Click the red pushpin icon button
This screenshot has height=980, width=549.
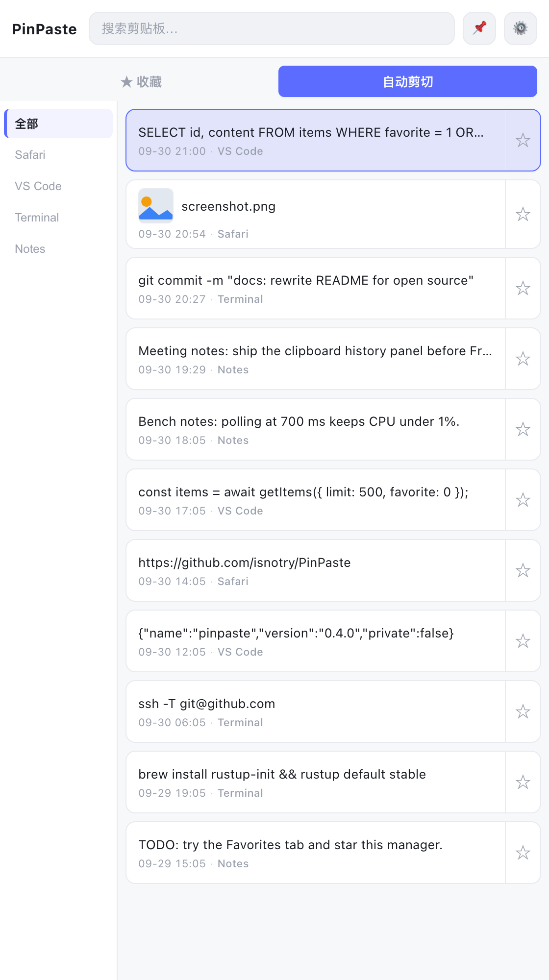[x=479, y=28]
